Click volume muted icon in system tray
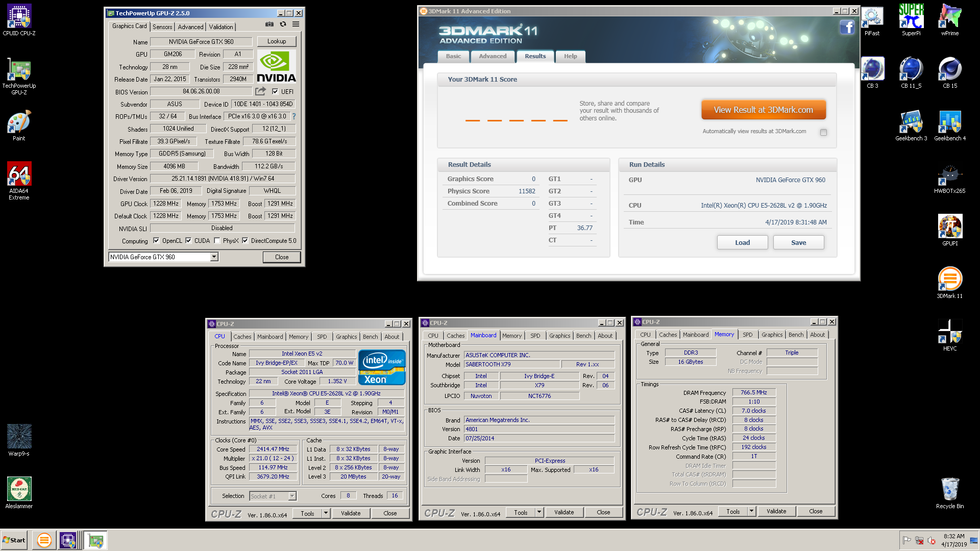 pos(931,540)
